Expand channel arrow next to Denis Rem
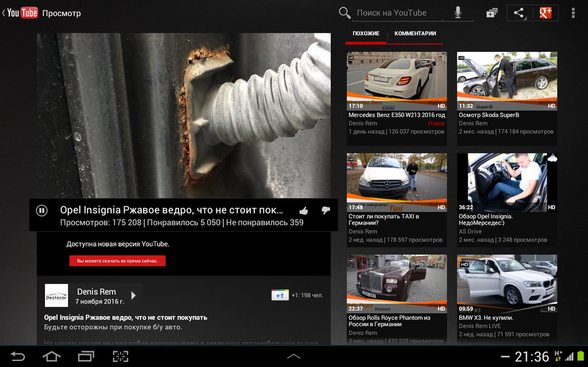This screenshot has height=367, width=588. point(133,295)
